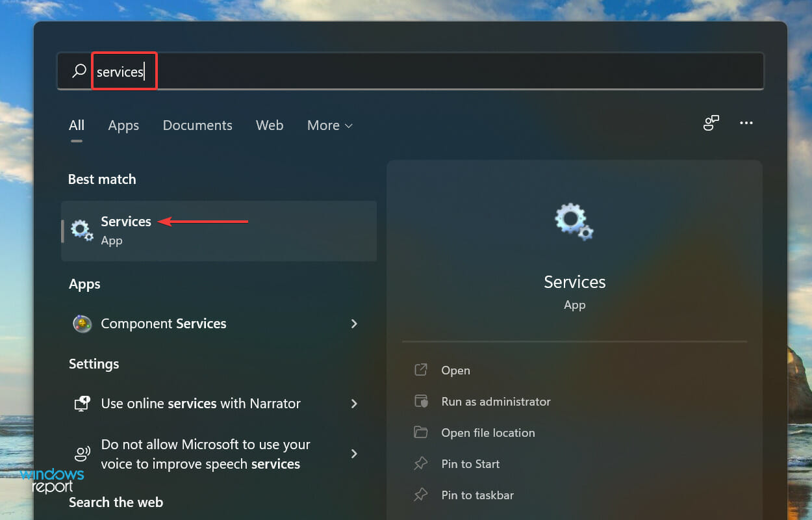Switch to the Web tab
812x520 pixels.
[x=270, y=125]
